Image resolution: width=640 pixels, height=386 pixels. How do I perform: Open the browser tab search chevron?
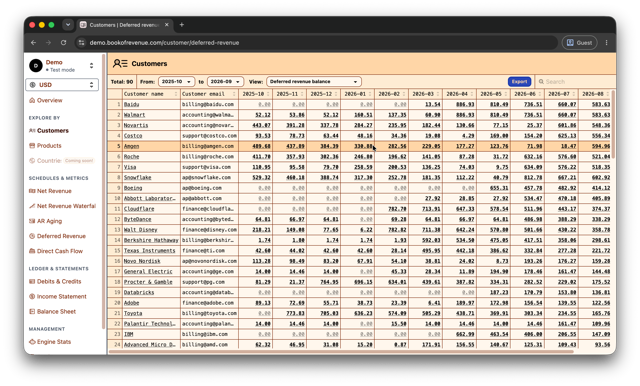click(x=68, y=25)
